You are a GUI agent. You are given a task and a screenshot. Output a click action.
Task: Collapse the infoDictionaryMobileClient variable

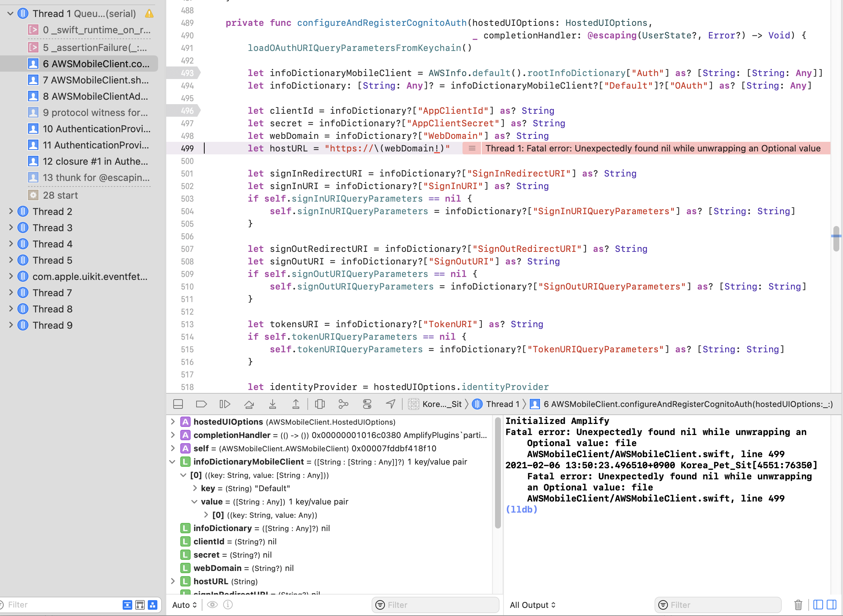click(172, 461)
